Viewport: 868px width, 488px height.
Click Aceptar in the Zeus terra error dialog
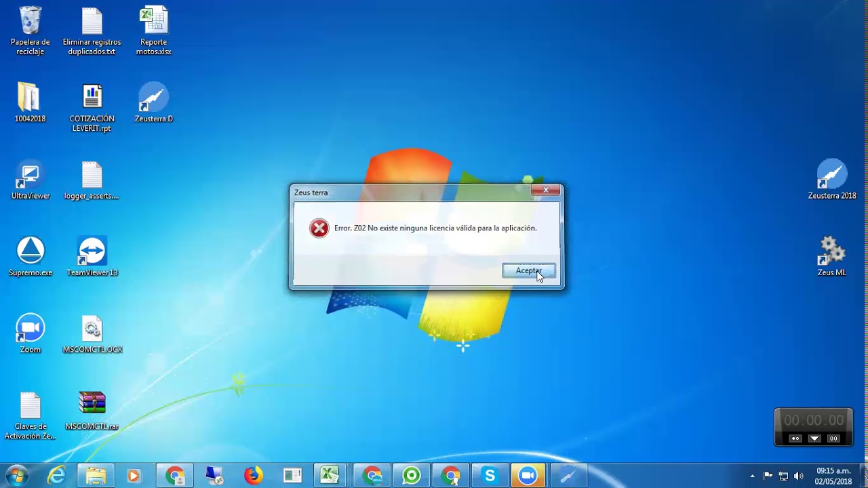529,270
